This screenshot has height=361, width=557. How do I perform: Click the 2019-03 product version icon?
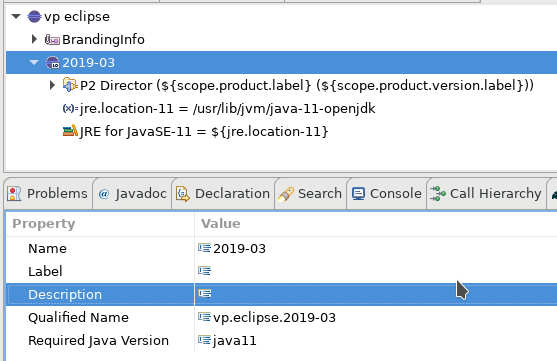pyautogui.click(x=53, y=63)
